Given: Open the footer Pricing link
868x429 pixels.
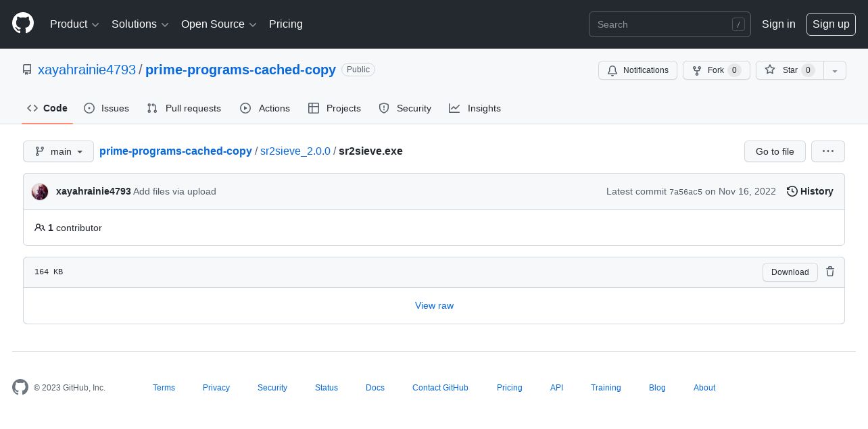Looking at the screenshot, I should coord(510,388).
